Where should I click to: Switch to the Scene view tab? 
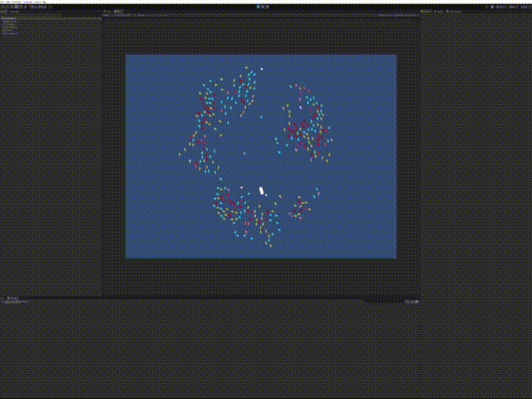coord(107,11)
